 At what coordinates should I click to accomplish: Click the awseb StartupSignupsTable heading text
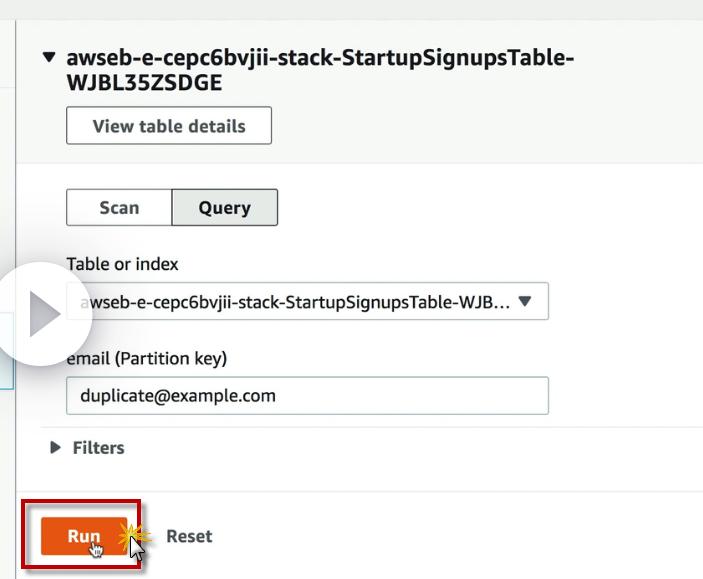click(x=320, y=58)
